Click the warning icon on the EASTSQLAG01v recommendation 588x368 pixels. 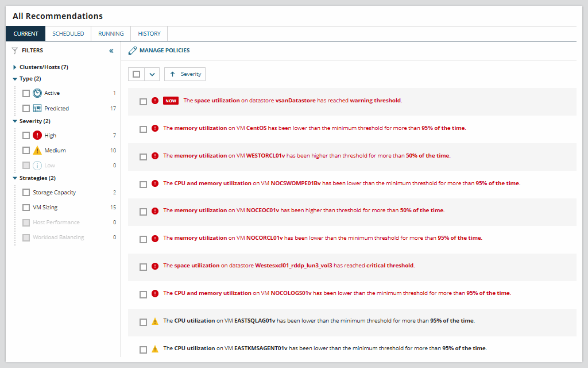[154, 320]
